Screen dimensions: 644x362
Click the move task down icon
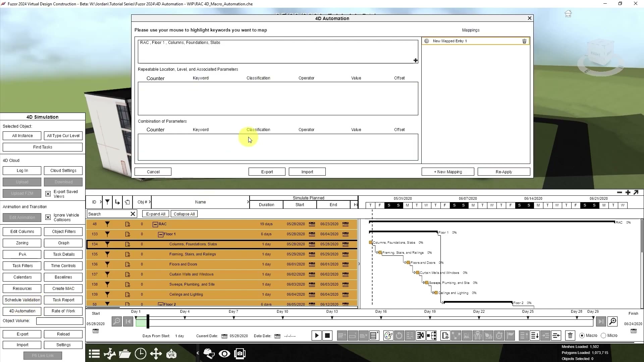tap(535, 336)
